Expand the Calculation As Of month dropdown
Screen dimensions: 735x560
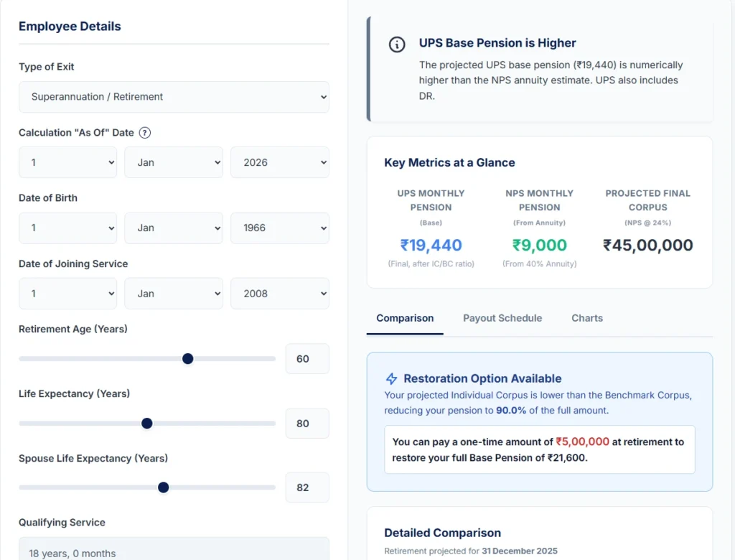click(173, 163)
